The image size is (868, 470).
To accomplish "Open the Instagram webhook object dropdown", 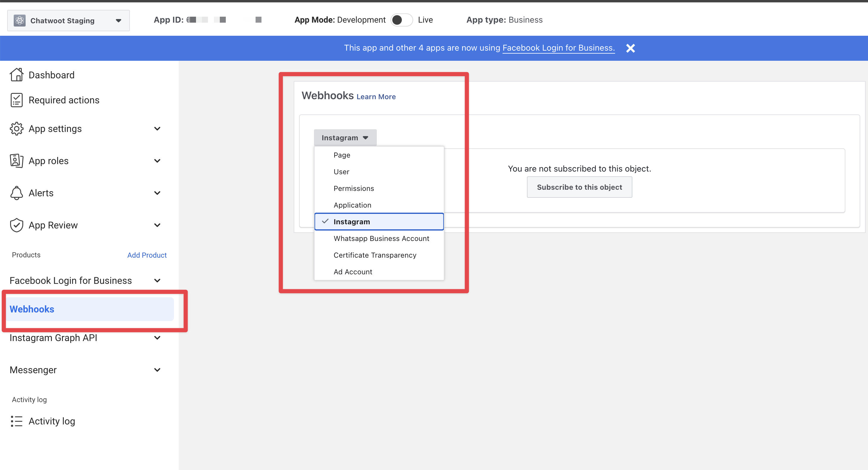I will click(x=345, y=138).
